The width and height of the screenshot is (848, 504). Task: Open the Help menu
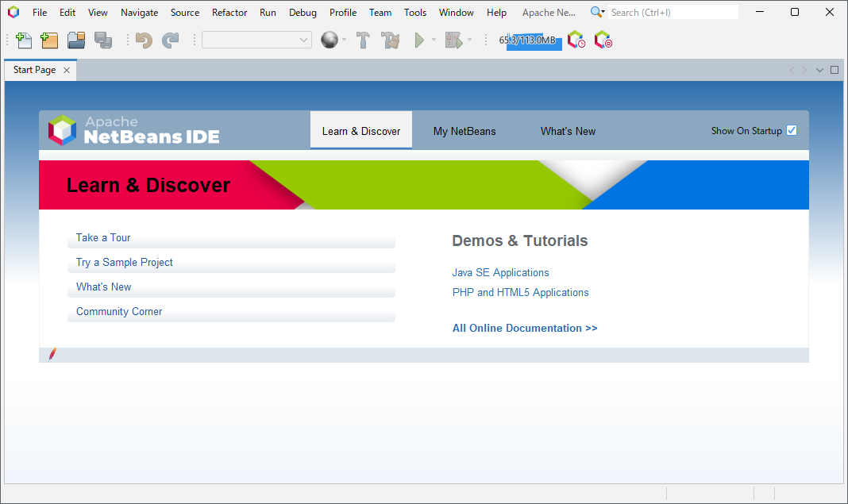[x=496, y=13]
